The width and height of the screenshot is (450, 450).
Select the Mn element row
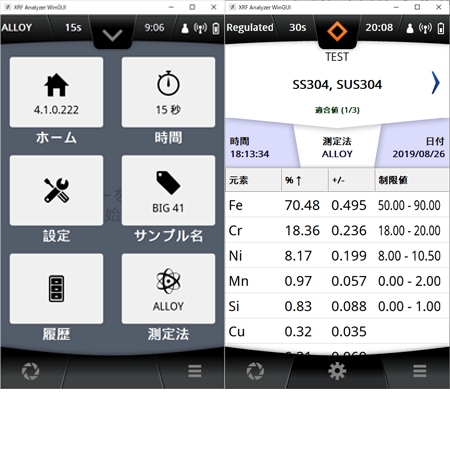337,281
